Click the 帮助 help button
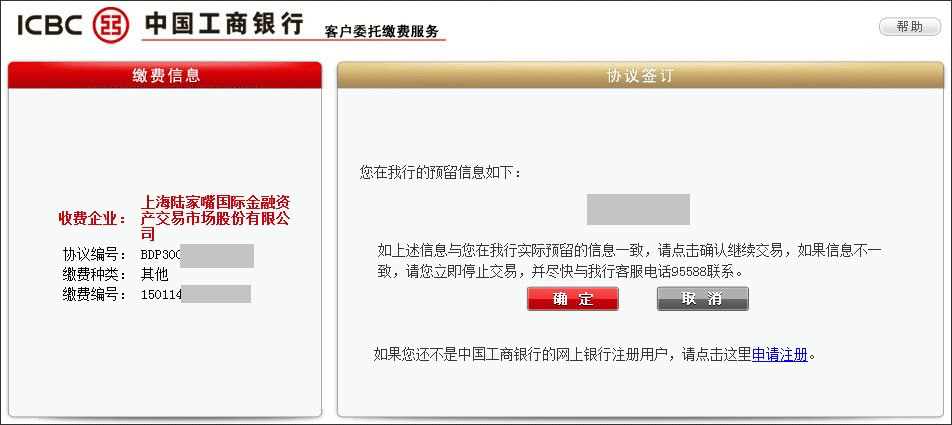 910,27
